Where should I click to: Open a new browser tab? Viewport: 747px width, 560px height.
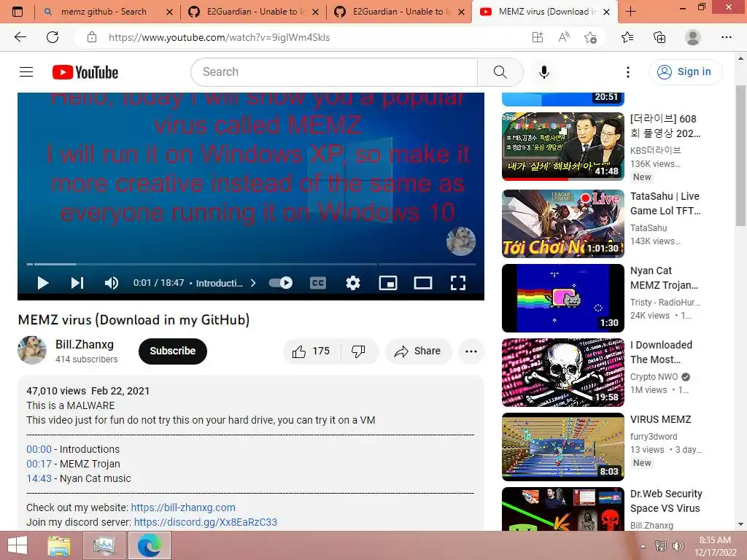[x=631, y=12]
